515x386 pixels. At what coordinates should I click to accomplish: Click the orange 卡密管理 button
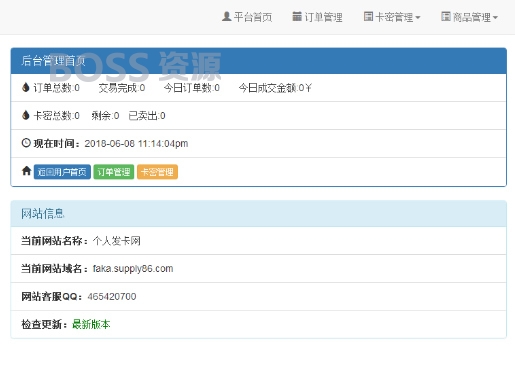coord(157,172)
